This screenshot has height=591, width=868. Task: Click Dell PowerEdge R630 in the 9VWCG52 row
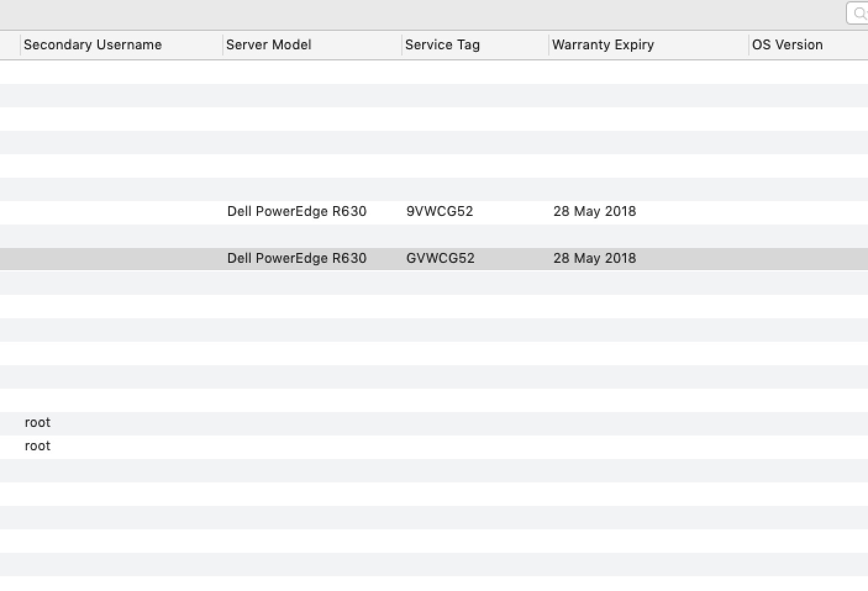(296, 212)
